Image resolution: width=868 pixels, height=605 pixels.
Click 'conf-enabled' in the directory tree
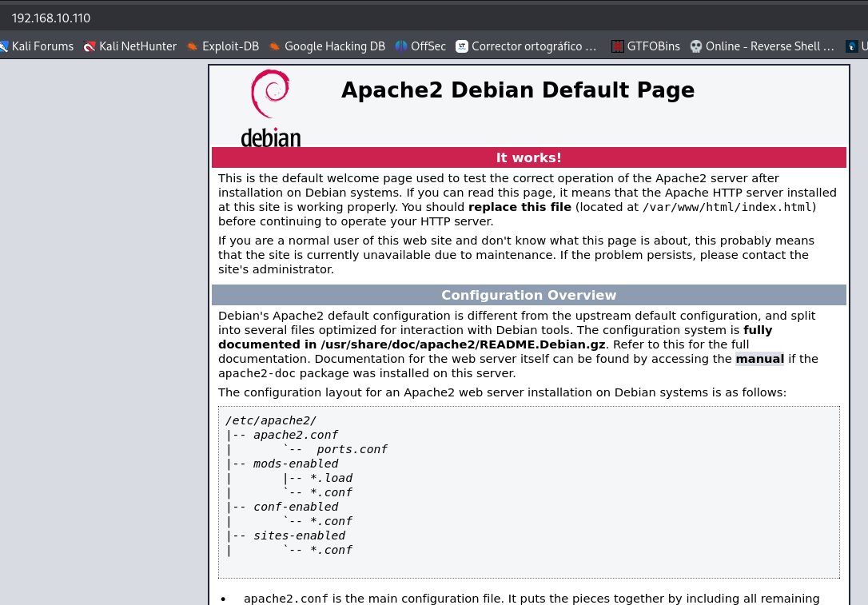point(296,507)
